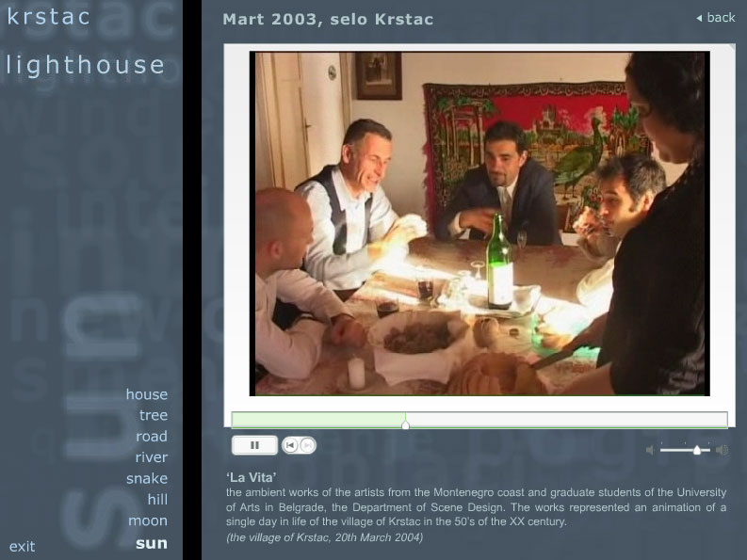Choose river from the sidebar list
This screenshot has height=560, width=747.
tap(152, 457)
